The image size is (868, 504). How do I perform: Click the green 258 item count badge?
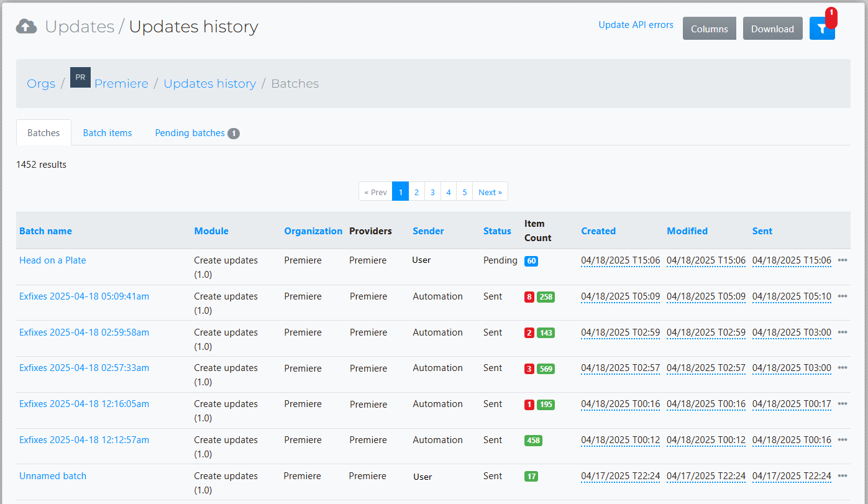tap(546, 297)
